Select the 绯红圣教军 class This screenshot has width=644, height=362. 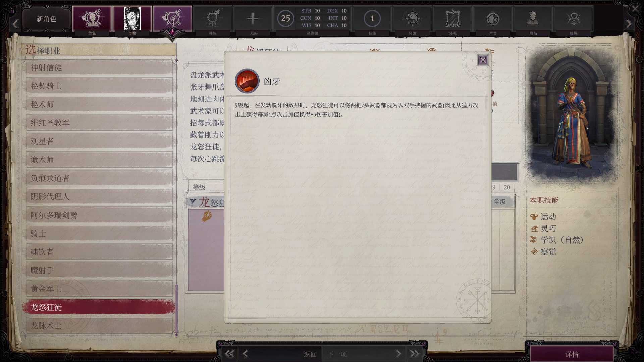point(100,123)
